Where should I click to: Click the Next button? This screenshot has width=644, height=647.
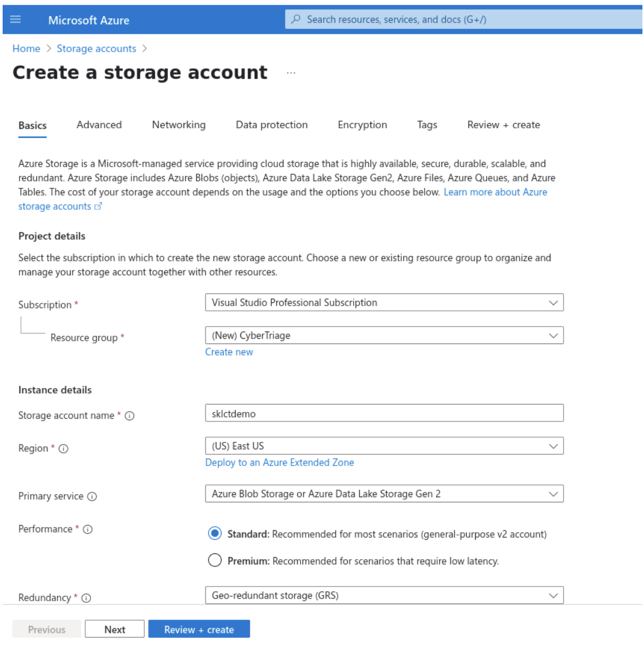tap(115, 630)
